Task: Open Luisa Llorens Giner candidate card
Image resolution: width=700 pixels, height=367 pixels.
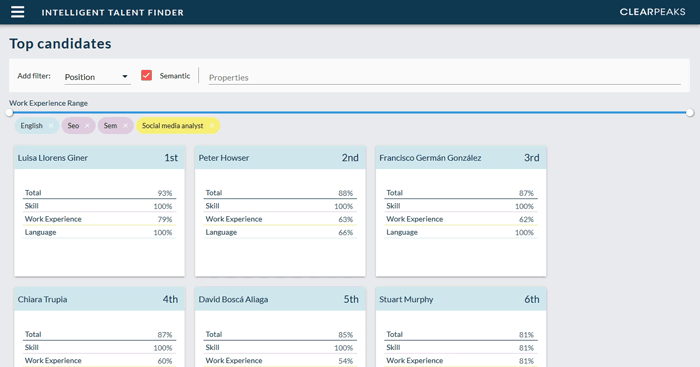Action: point(99,211)
